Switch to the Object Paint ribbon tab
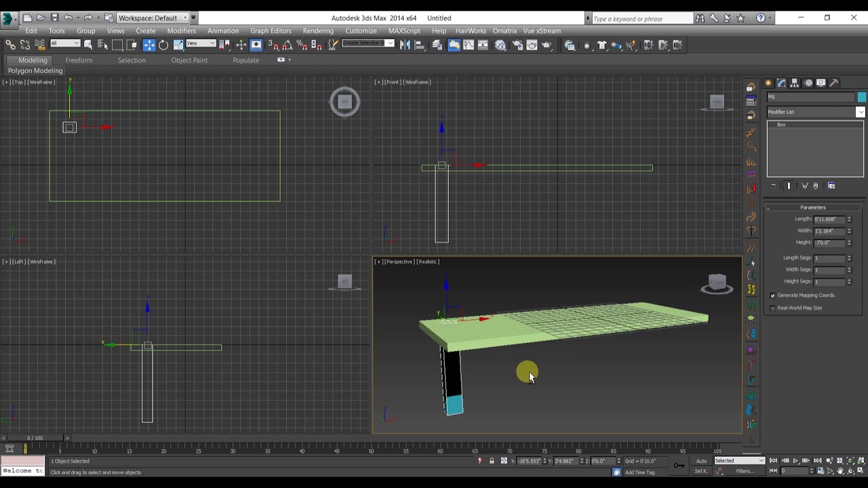This screenshot has width=868, height=488. (189, 60)
